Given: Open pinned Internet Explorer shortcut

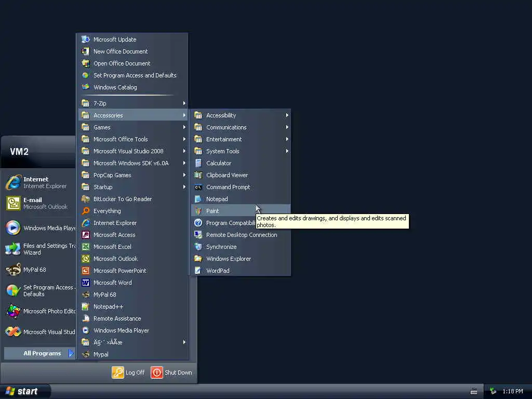Looking at the screenshot, I should click(39, 182).
